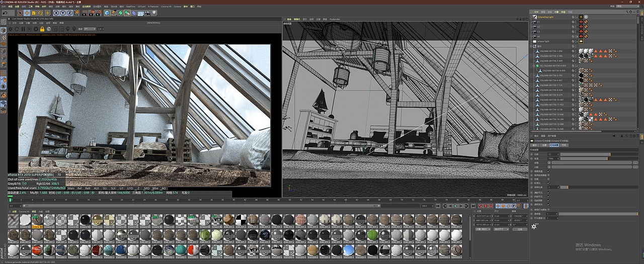Toggle Z axis lock
Image resolution: width=644 pixels, height=264 pixels.
[69, 13]
